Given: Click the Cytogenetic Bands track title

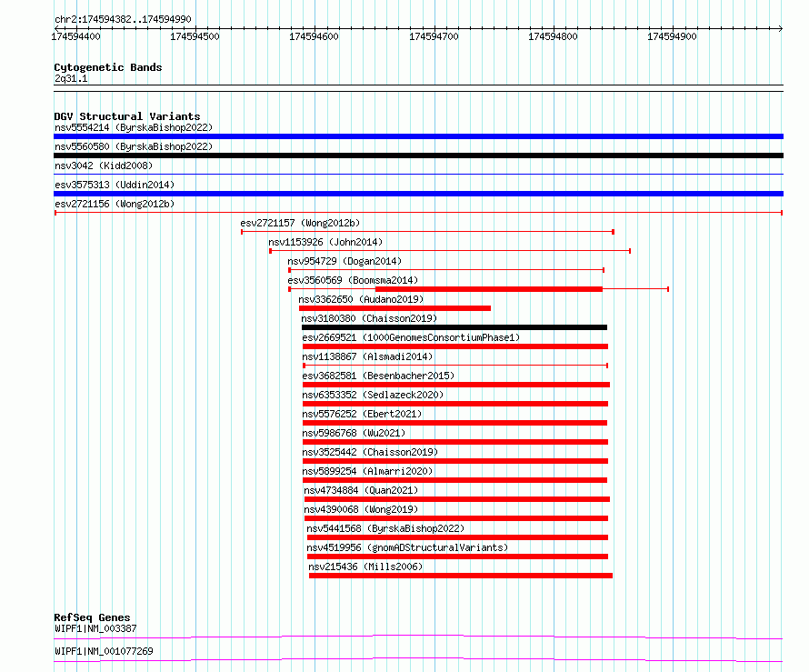Looking at the screenshot, I should pos(108,67).
